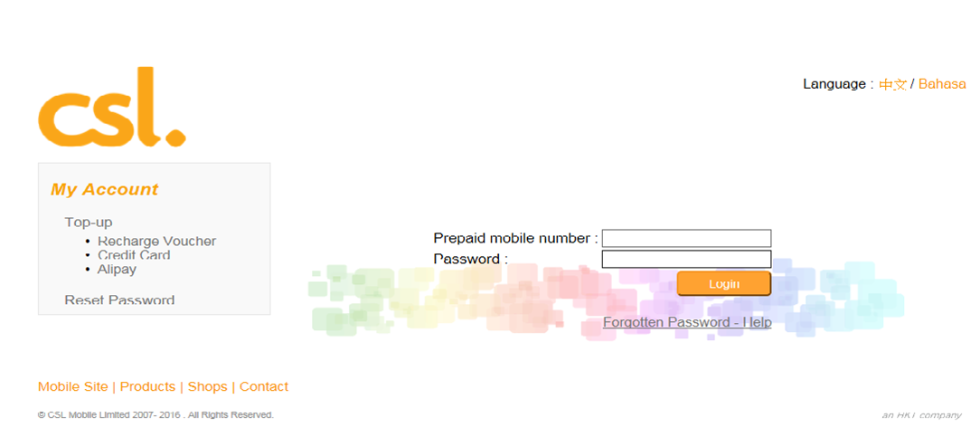980x437 pixels.
Task: Focus the Prepaid mobile number field
Action: (686, 238)
